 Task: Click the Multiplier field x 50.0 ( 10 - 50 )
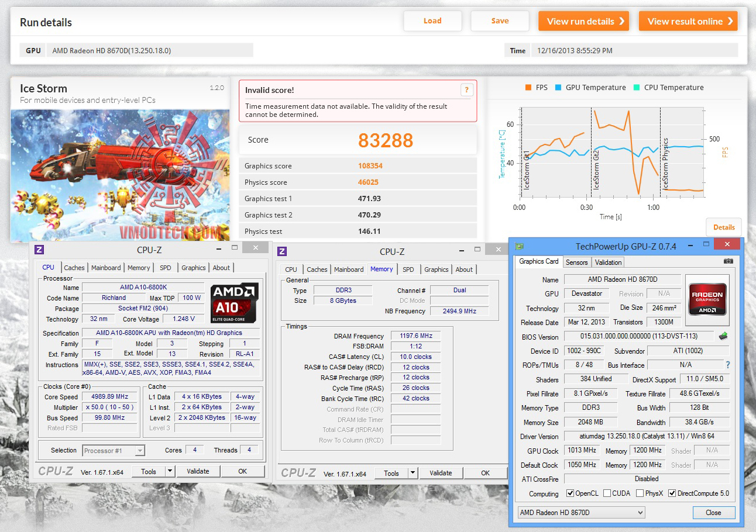coord(109,407)
